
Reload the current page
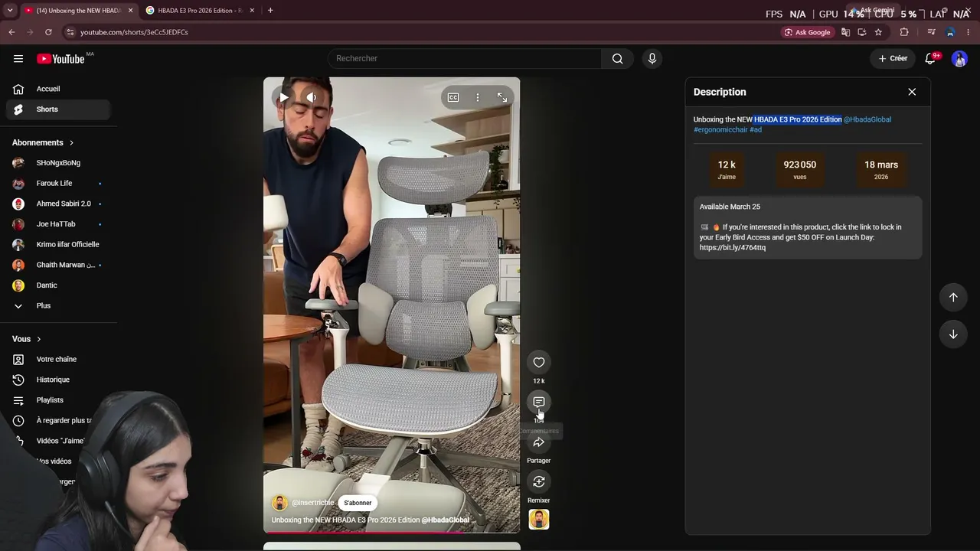(x=48, y=32)
